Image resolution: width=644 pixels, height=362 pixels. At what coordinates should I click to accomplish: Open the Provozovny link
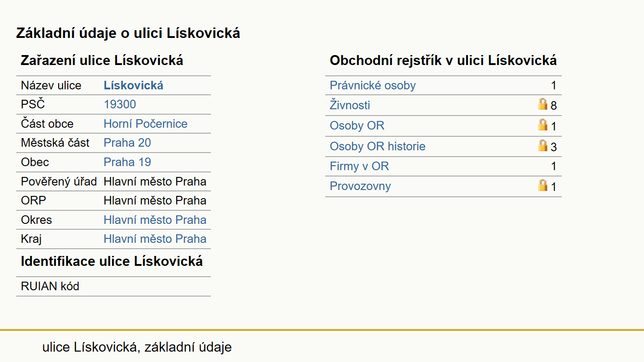pyautogui.click(x=360, y=186)
